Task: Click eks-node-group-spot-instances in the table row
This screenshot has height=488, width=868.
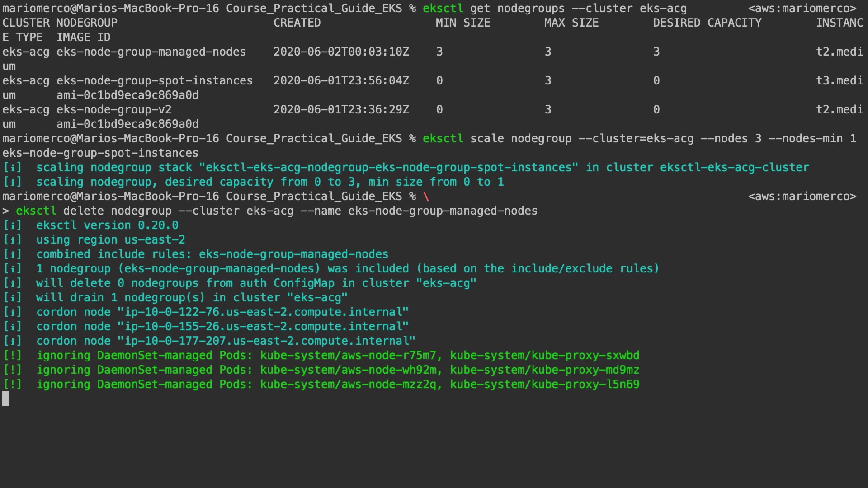Action: (x=154, y=80)
